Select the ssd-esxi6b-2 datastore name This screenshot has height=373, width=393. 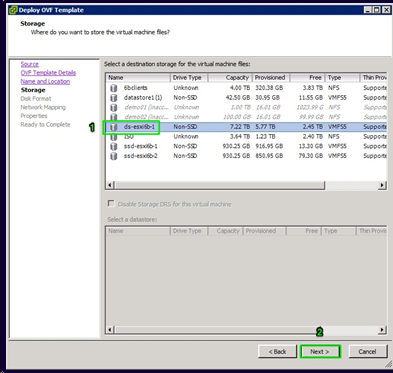[x=140, y=156]
